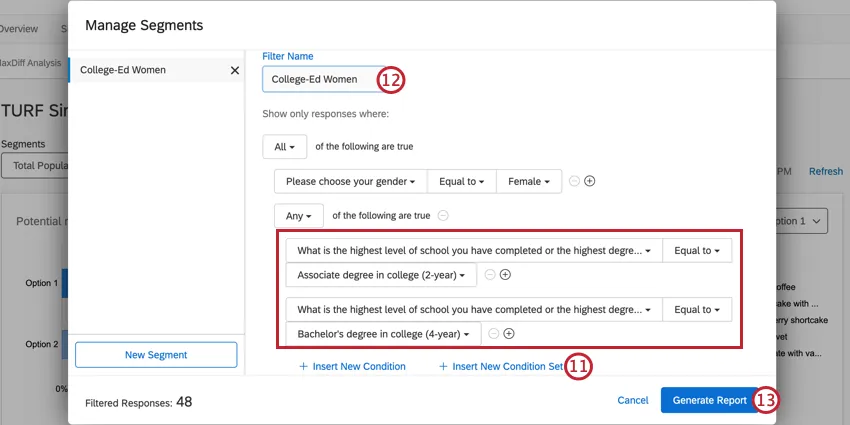Open the All conjunction dropdown
Viewport: 850px width, 425px height.
[285, 147]
